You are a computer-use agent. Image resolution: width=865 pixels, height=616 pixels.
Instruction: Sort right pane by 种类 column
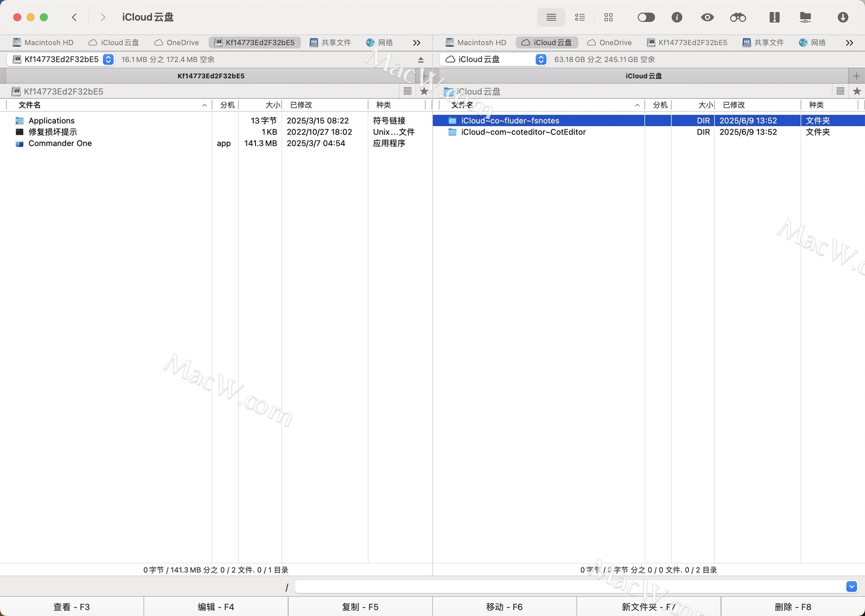[830, 105]
